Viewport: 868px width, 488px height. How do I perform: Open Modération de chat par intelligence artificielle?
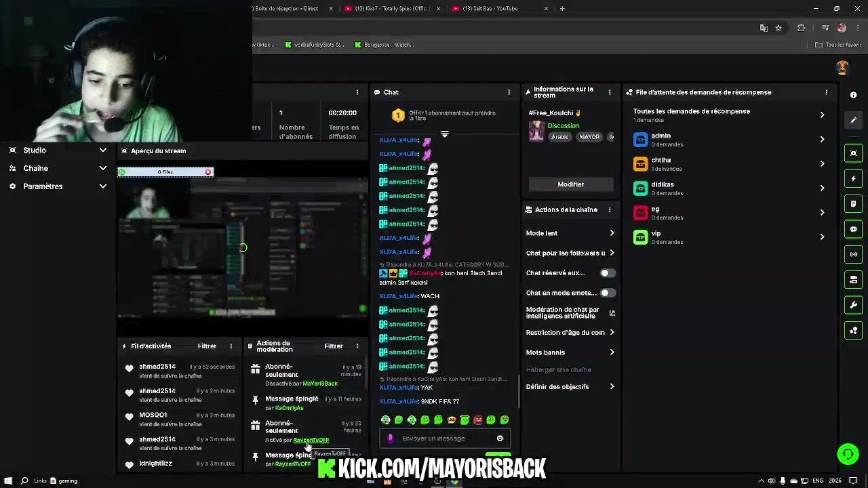(570, 312)
